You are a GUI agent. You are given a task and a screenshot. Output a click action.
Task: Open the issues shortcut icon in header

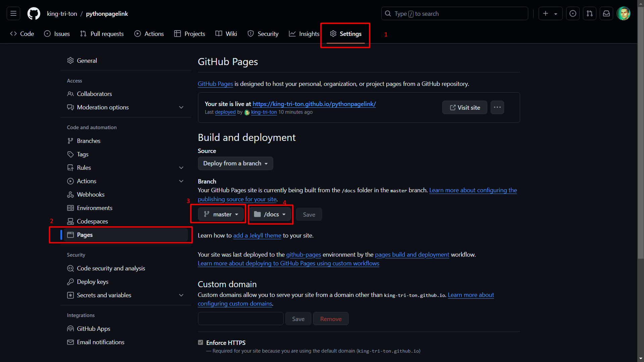573,13
